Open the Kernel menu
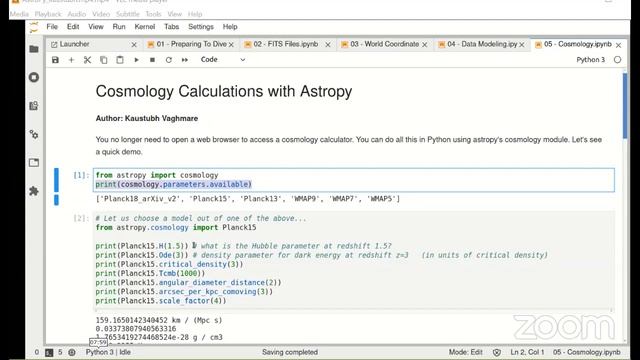 [x=144, y=27]
